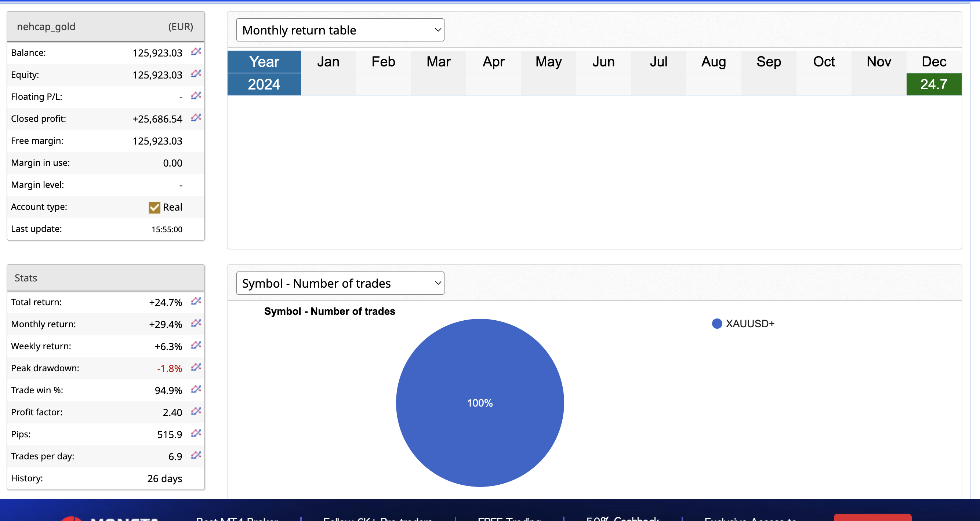This screenshot has height=521, width=980.
Task: Click the nehcap_gold account title
Action: [x=46, y=27]
